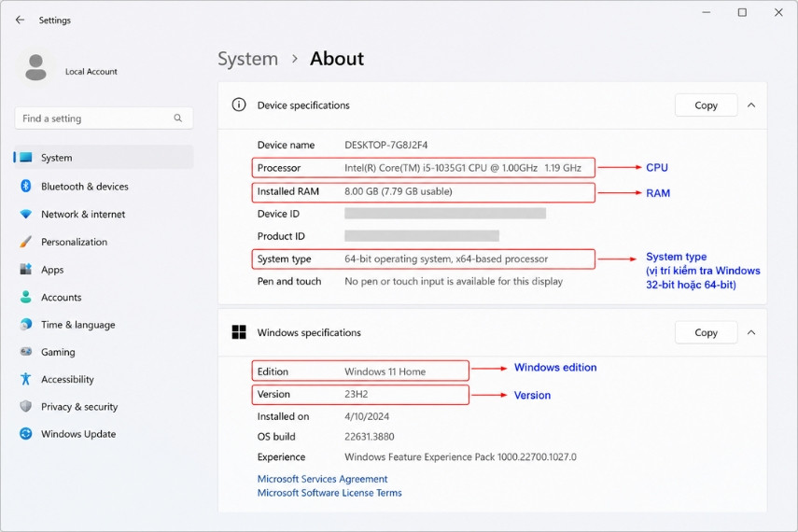Click the Product ID label
798x532 pixels.
click(x=281, y=236)
